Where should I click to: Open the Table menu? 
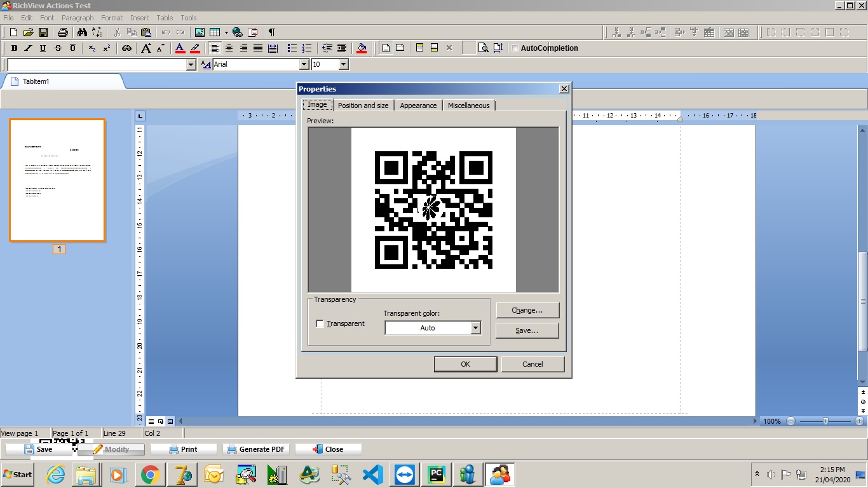165,18
